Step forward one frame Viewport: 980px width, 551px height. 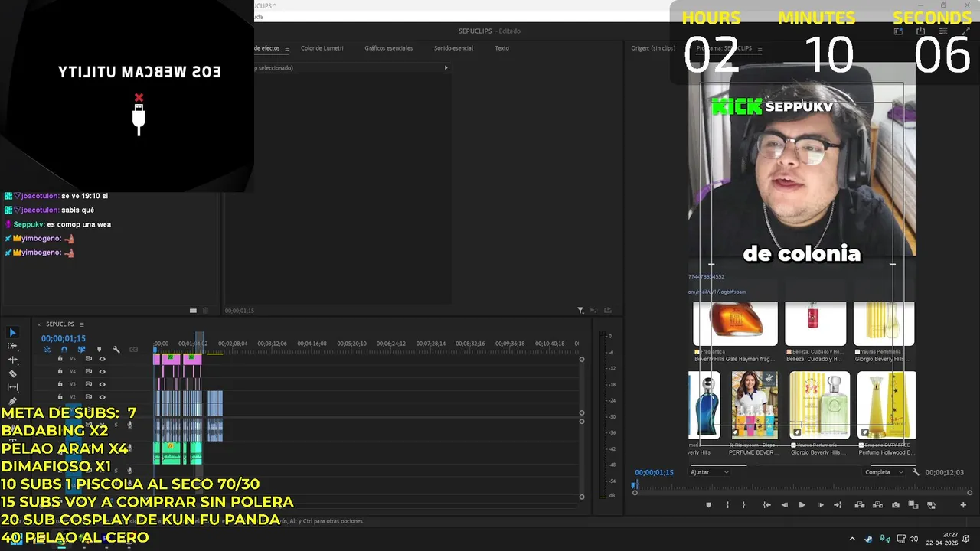point(820,505)
